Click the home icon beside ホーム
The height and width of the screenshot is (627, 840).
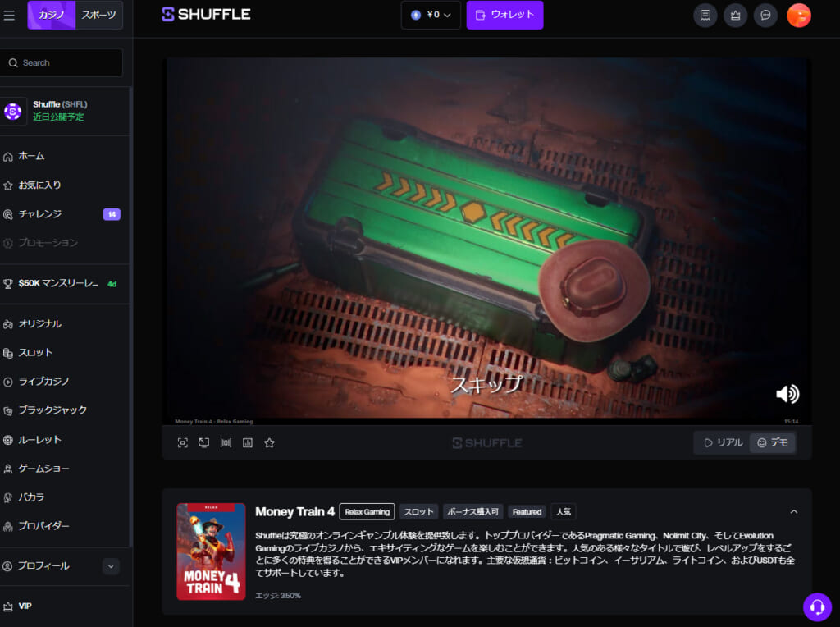(8, 157)
